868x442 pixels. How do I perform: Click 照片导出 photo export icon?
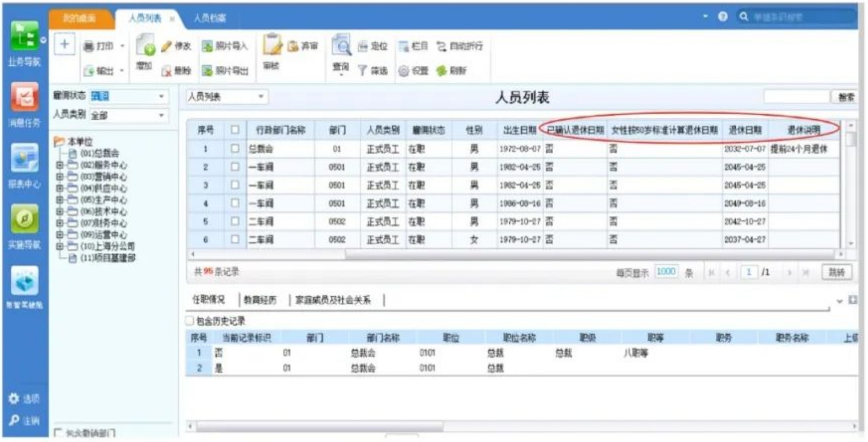pyautogui.click(x=207, y=71)
